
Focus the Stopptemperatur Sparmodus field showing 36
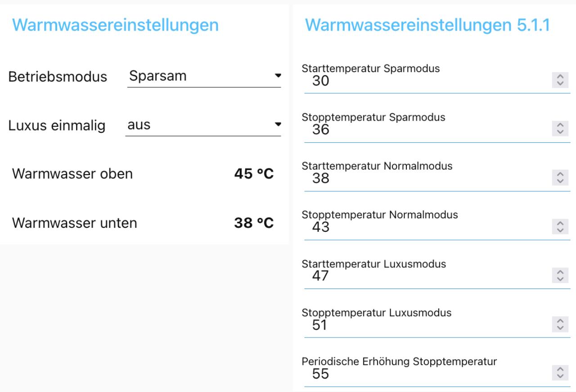[423, 130]
